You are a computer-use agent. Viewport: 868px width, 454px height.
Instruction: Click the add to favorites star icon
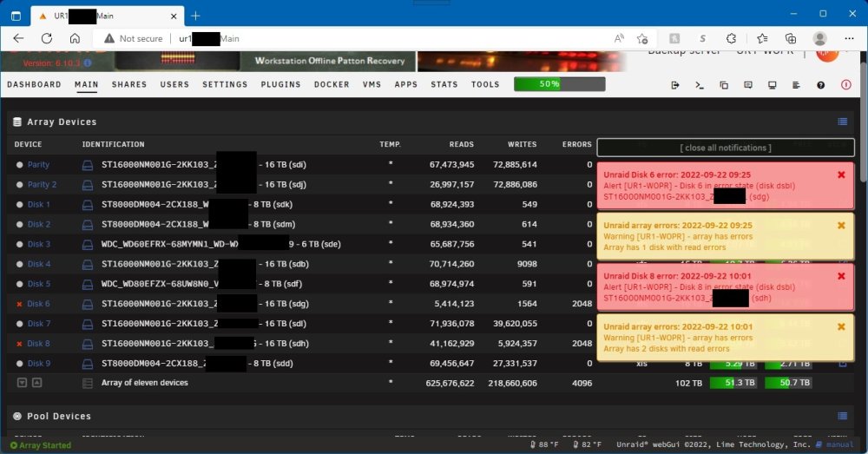(x=642, y=38)
